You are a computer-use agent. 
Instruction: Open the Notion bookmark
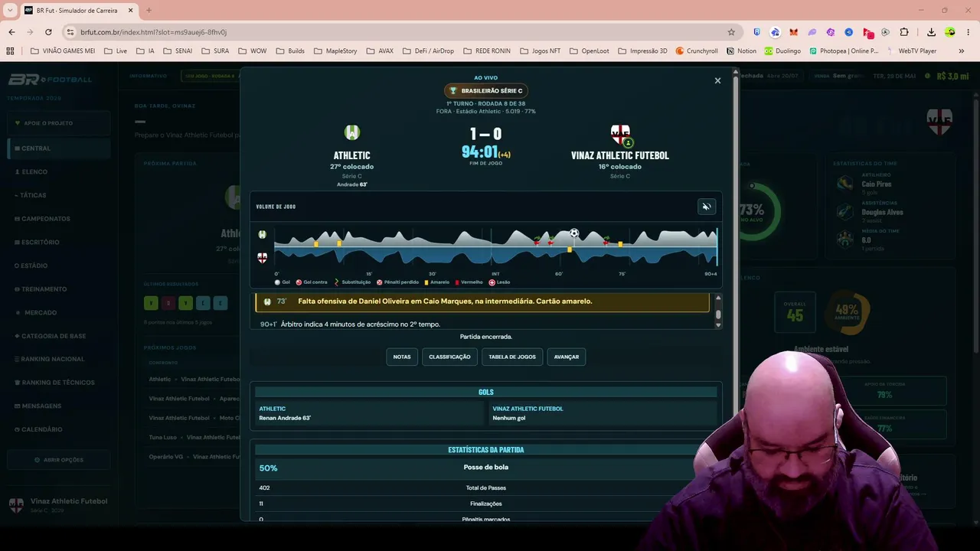pos(741,51)
